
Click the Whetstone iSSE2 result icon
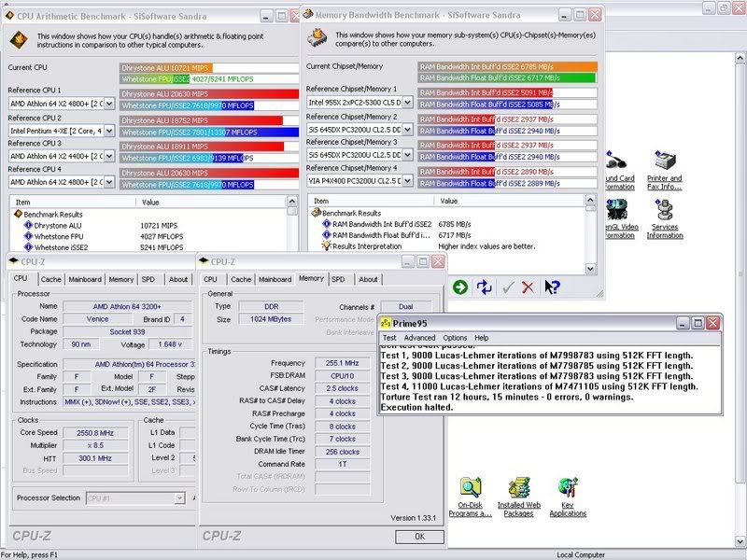tap(28, 247)
